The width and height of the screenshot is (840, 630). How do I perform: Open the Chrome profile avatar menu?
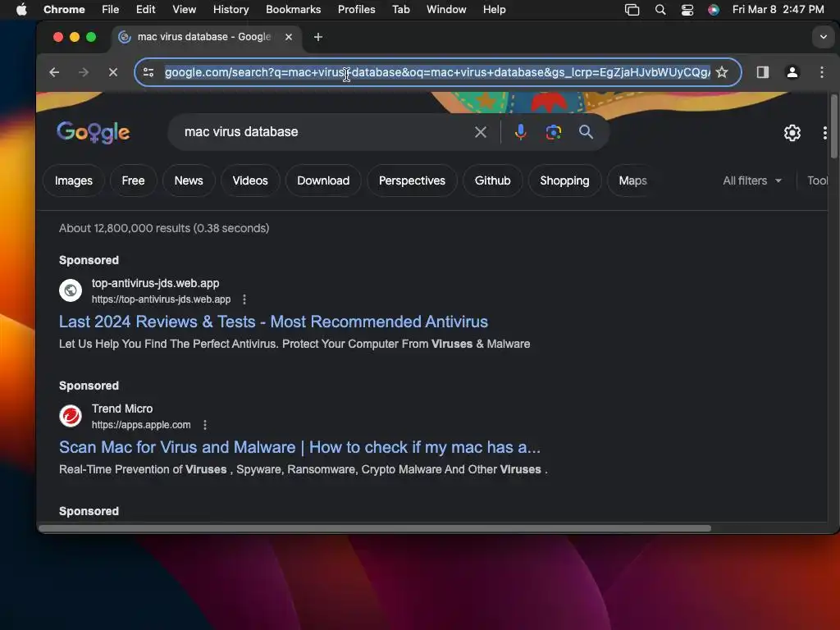click(792, 72)
